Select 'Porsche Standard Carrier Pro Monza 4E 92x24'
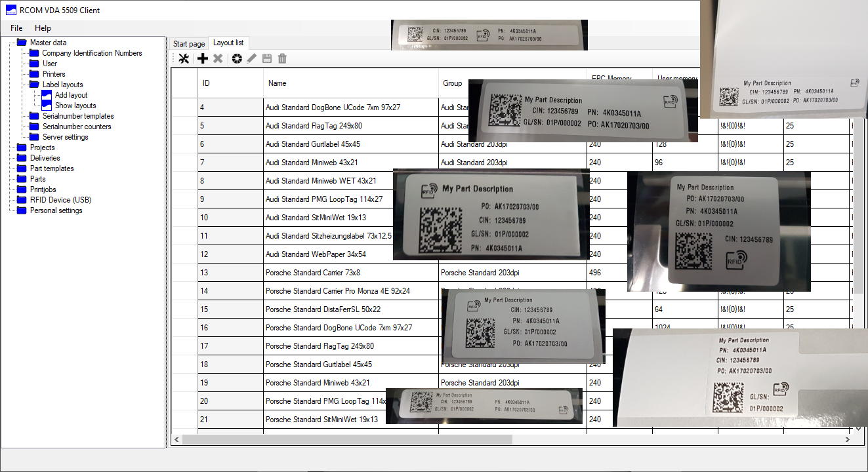 [351, 290]
